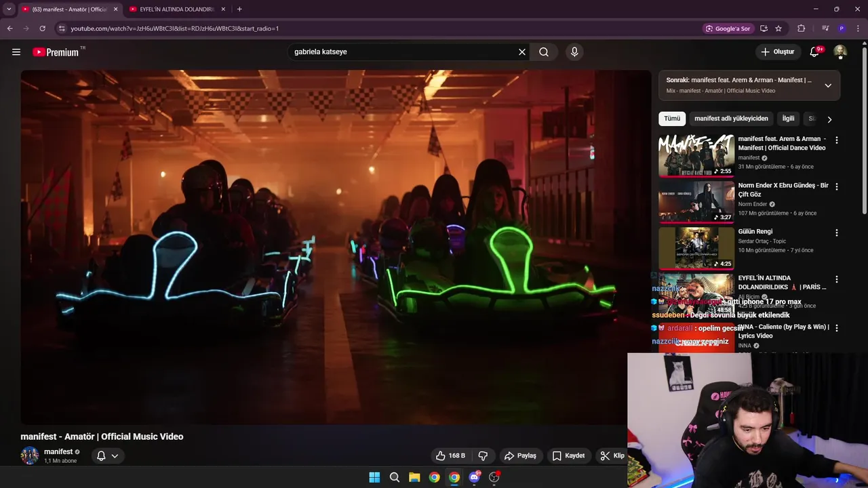Screen dimensions: 868x488
Task: Bookmark this page with the star
Action: (778, 28)
